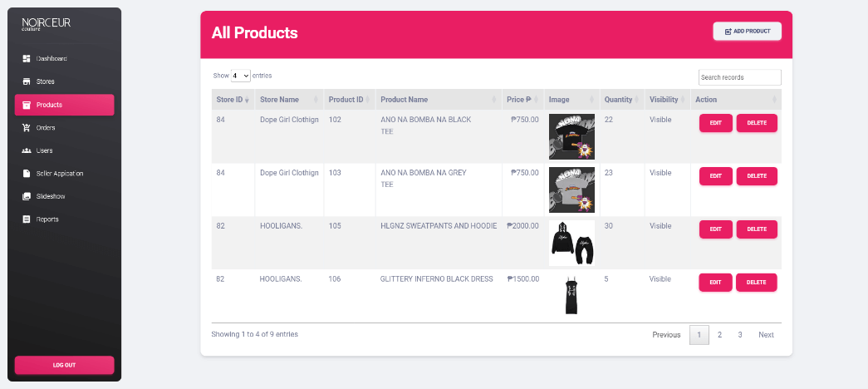The image size is (868, 389).
Task: Go to pagination page 2
Action: point(719,335)
